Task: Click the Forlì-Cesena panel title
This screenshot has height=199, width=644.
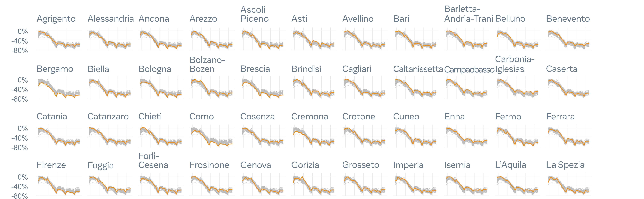Action: [153, 161]
